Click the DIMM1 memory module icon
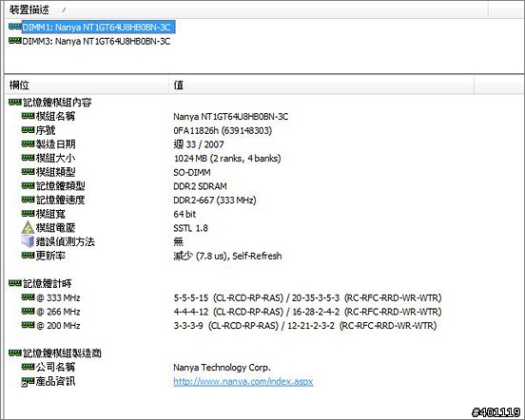The width and height of the screenshot is (525, 420). click(x=15, y=27)
